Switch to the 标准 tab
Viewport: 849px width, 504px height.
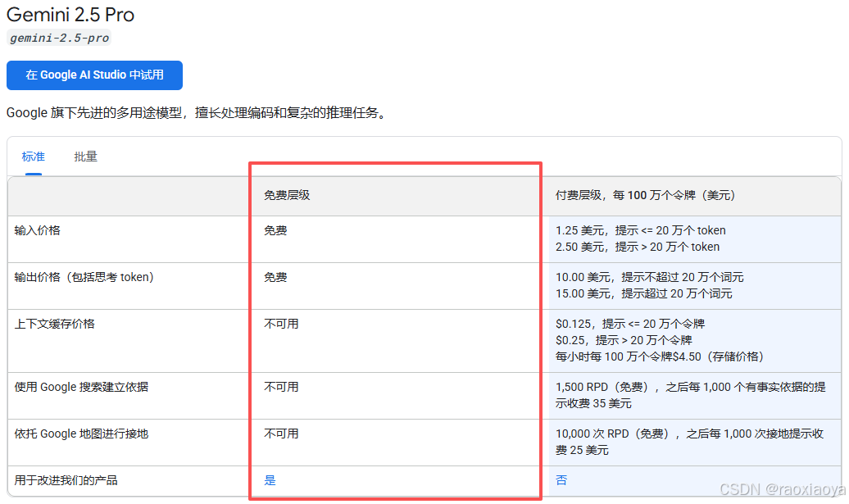click(x=33, y=157)
